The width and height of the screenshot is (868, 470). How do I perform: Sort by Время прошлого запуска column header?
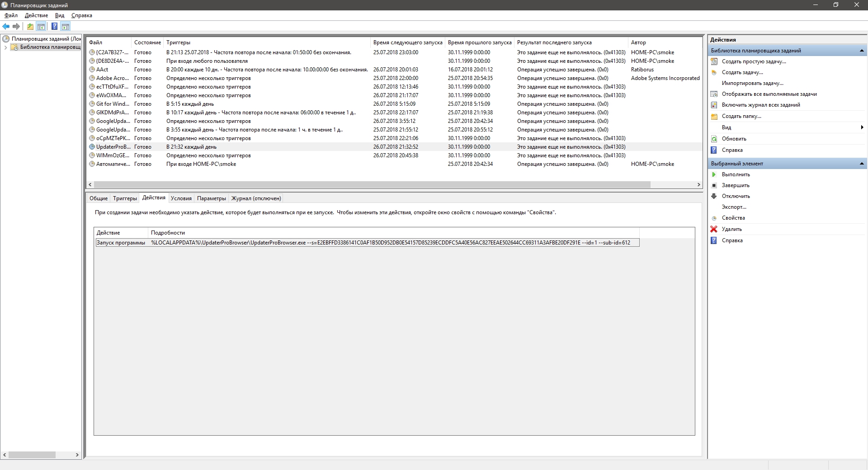(x=480, y=42)
